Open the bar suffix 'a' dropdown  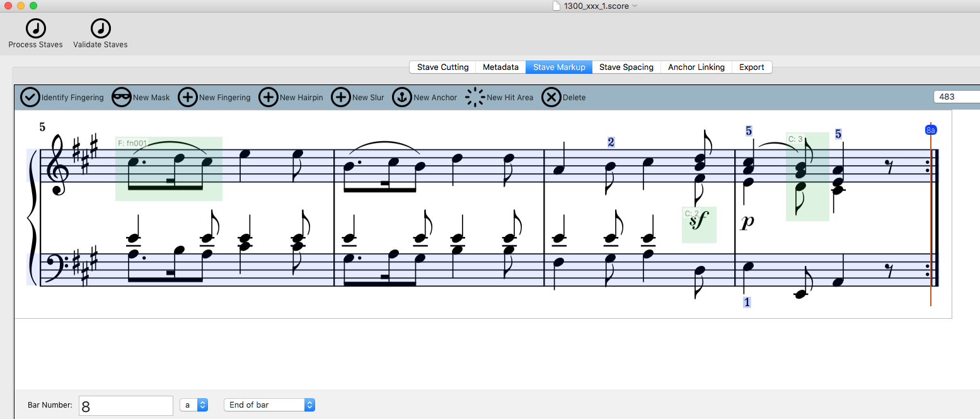tap(193, 405)
